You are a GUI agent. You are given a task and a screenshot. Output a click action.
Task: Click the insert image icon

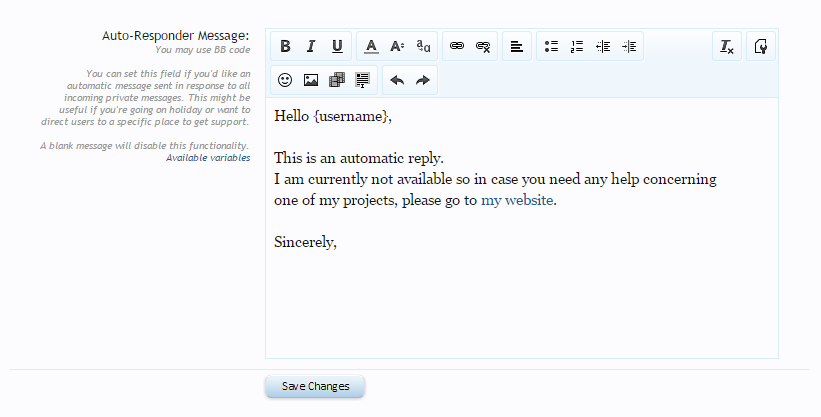pyautogui.click(x=311, y=80)
